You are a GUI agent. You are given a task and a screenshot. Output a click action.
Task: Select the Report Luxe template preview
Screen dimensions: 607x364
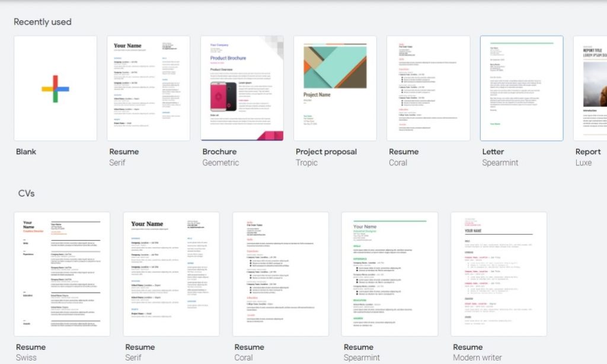tap(590, 88)
